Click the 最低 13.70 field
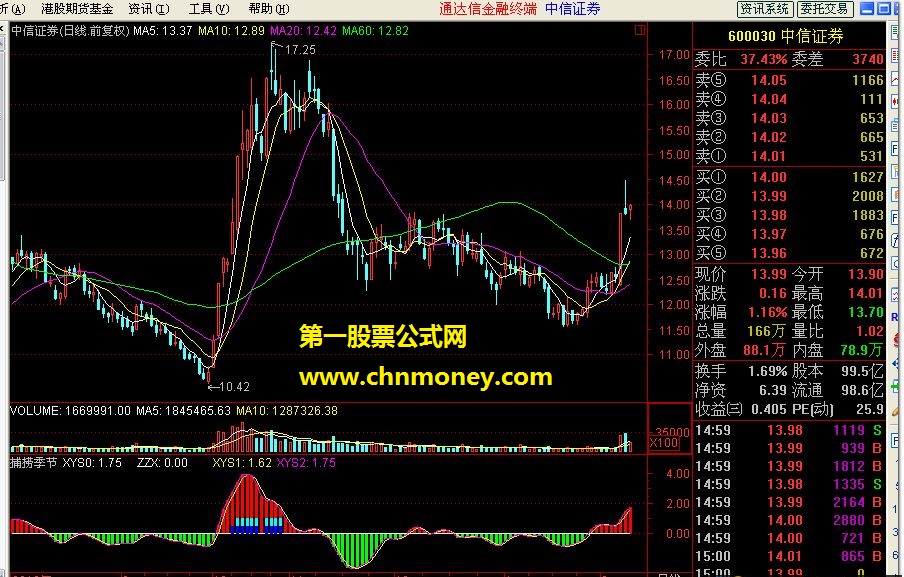Image resolution: width=904 pixels, height=577 pixels. coord(838,312)
